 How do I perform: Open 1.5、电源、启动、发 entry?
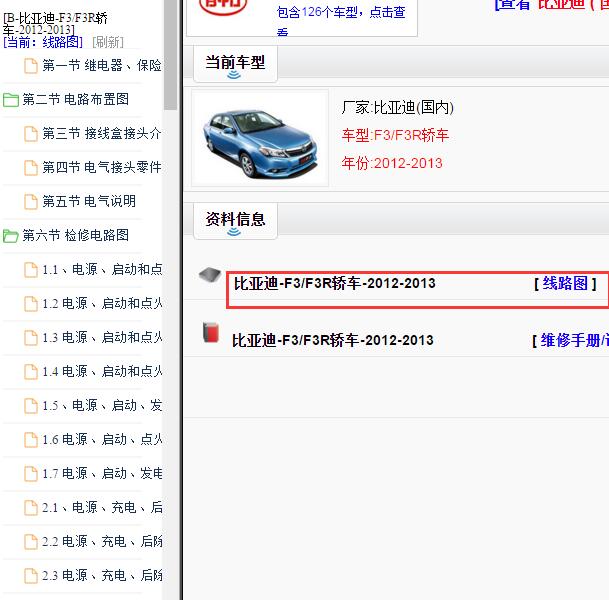coord(102,405)
